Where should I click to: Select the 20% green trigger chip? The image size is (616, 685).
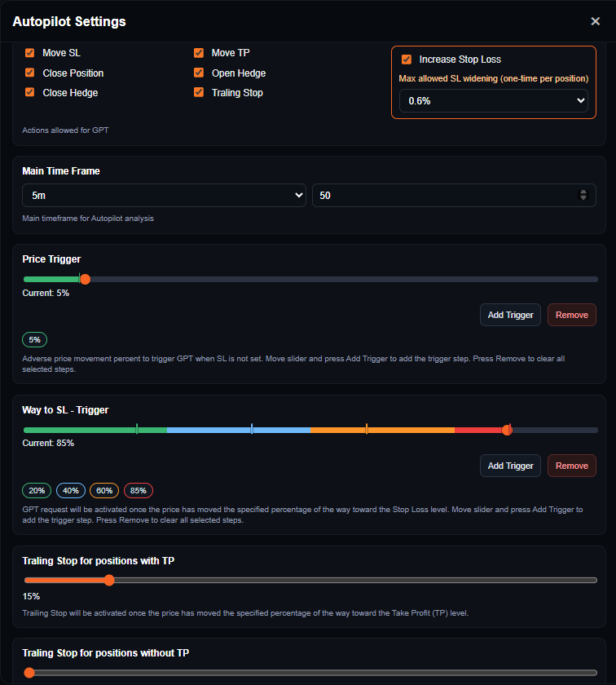tap(37, 491)
